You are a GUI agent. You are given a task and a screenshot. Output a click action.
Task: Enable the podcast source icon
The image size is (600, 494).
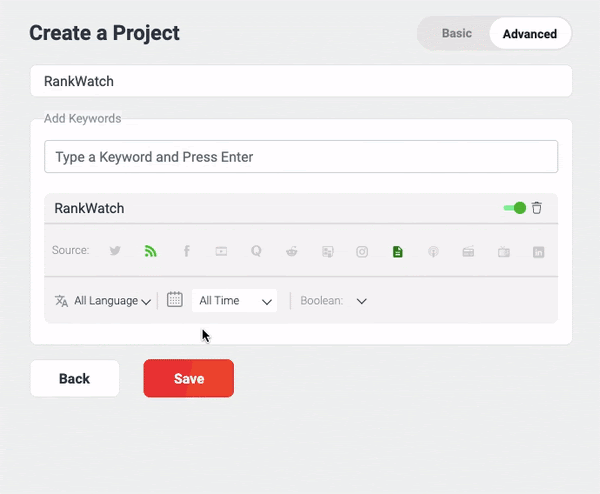coord(433,252)
